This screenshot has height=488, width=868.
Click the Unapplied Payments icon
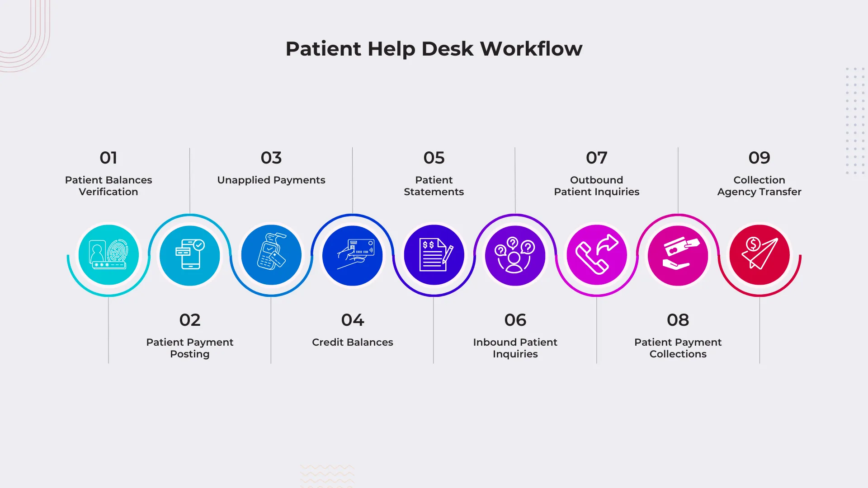[x=271, y=254]
